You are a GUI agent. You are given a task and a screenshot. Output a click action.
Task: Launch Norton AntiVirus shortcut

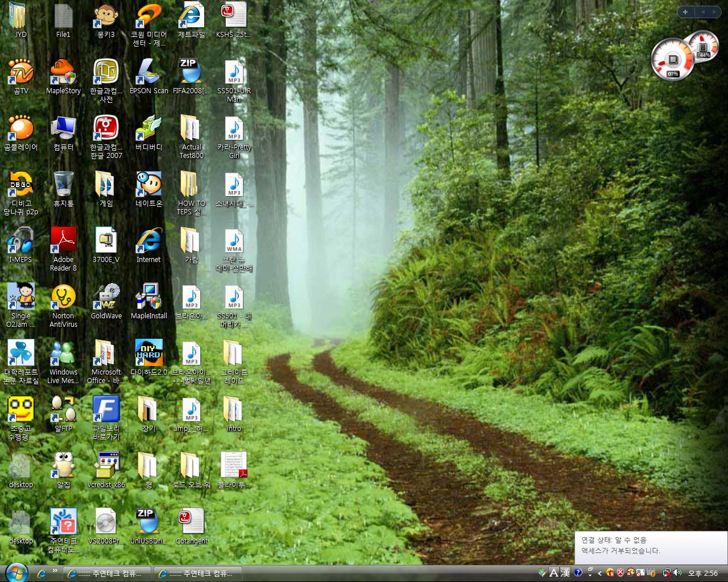point(63,305)
